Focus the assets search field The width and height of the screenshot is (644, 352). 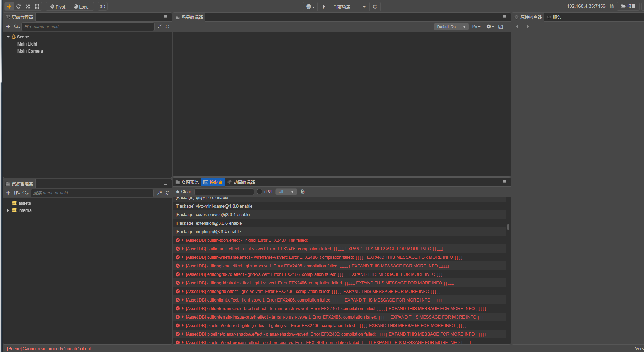pos(92,193)
